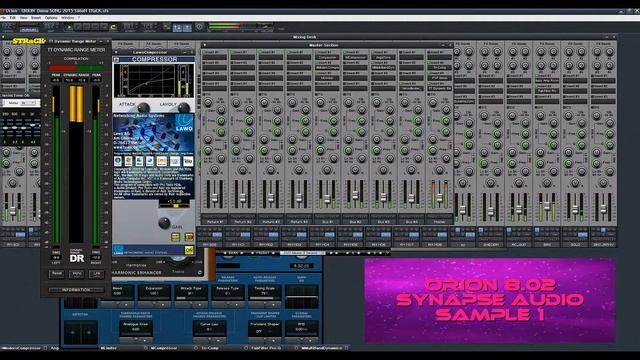Toggle the green loop icon in the transport
Viewport: 640px width, 360px height.
coord(113,28)
